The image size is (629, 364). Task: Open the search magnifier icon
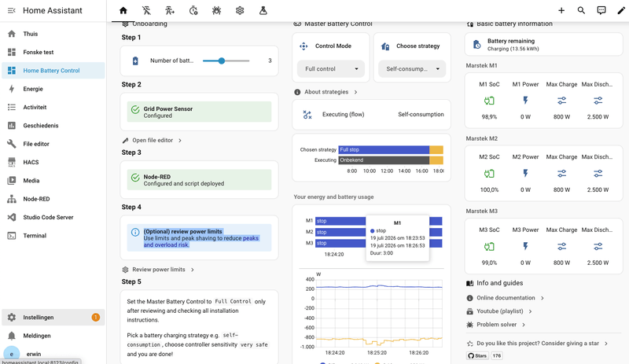[581, 10]
